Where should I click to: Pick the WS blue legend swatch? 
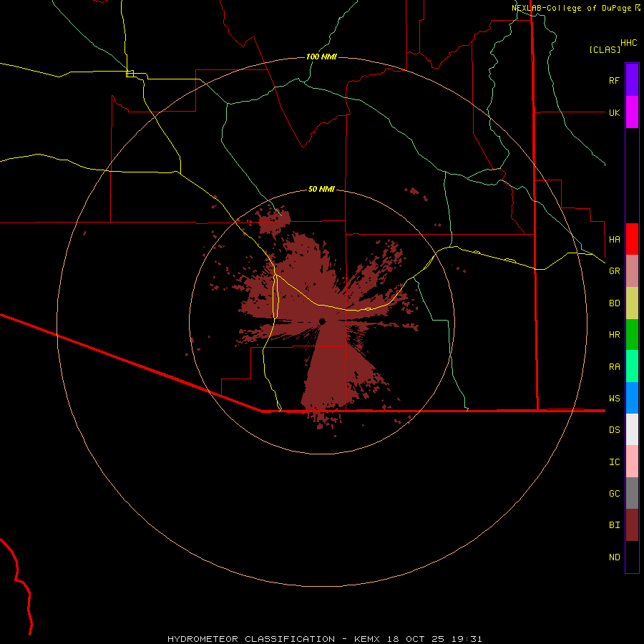(632, 398)
